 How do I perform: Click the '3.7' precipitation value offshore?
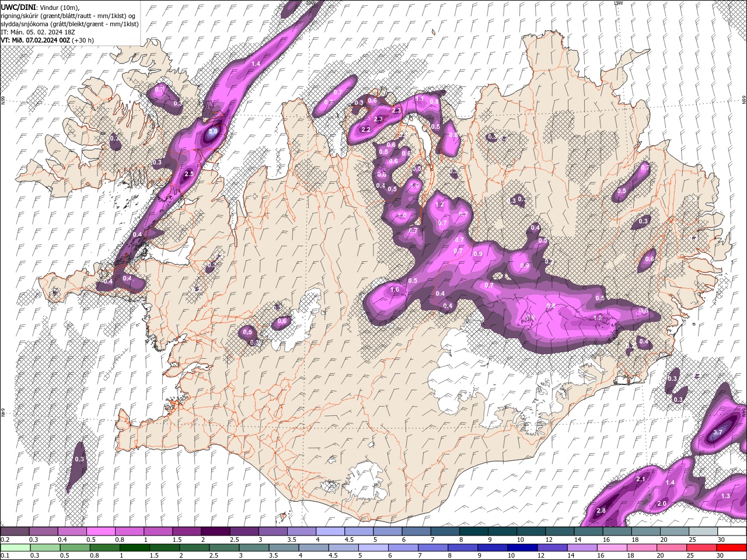718,433
